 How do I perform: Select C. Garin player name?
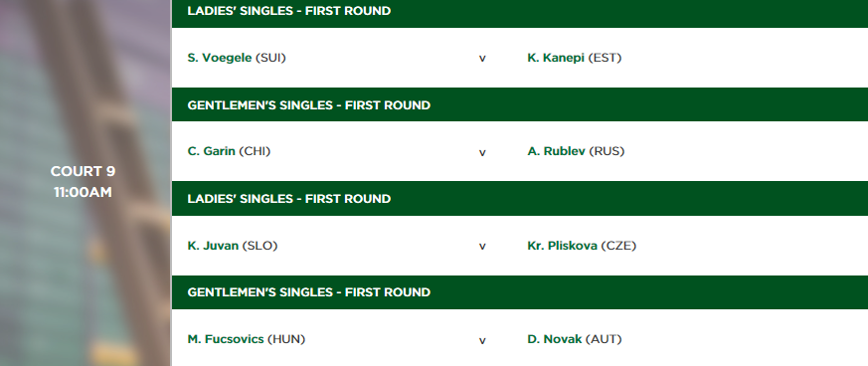coord(212,151)
